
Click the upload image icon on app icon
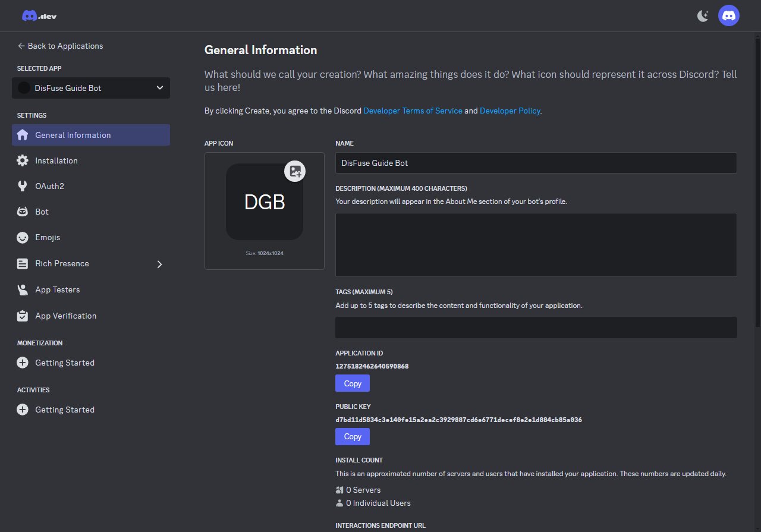pos(295,171)
